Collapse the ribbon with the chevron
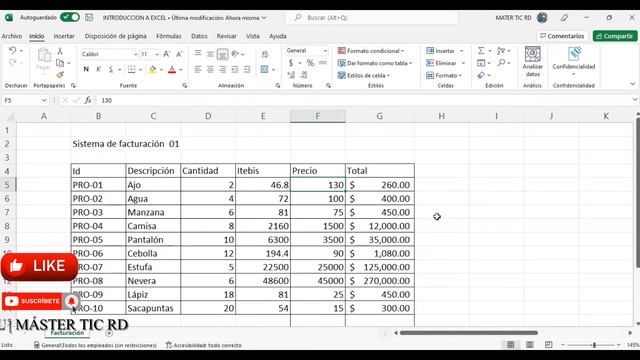Image resolution: width=640 pixels, height=360 pixels. tap(633, 84)
